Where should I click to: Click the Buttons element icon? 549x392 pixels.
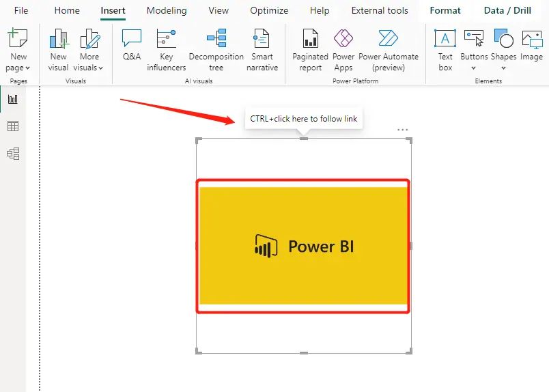tap(474, 38)
